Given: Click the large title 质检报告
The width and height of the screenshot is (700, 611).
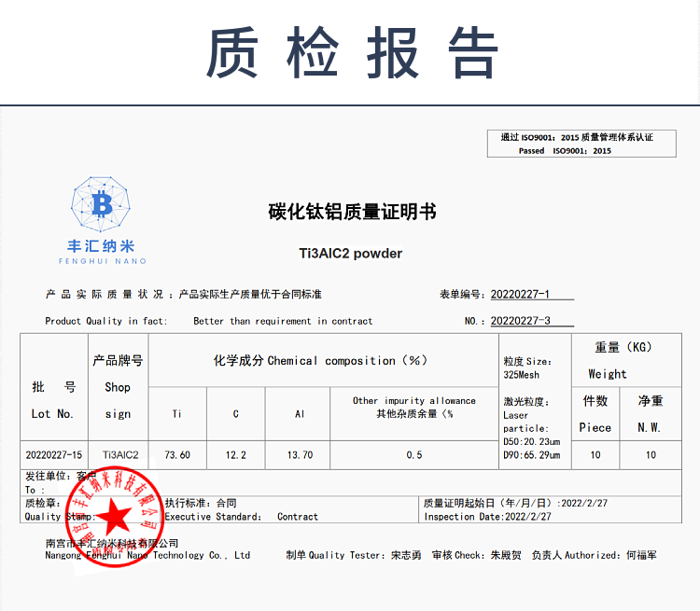Looking at the screenshot, I should pos(352,52).
